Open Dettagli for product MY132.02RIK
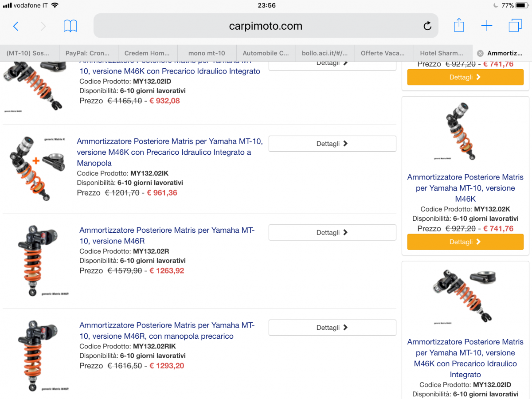532x399 pixels. (x=332, y=328)
